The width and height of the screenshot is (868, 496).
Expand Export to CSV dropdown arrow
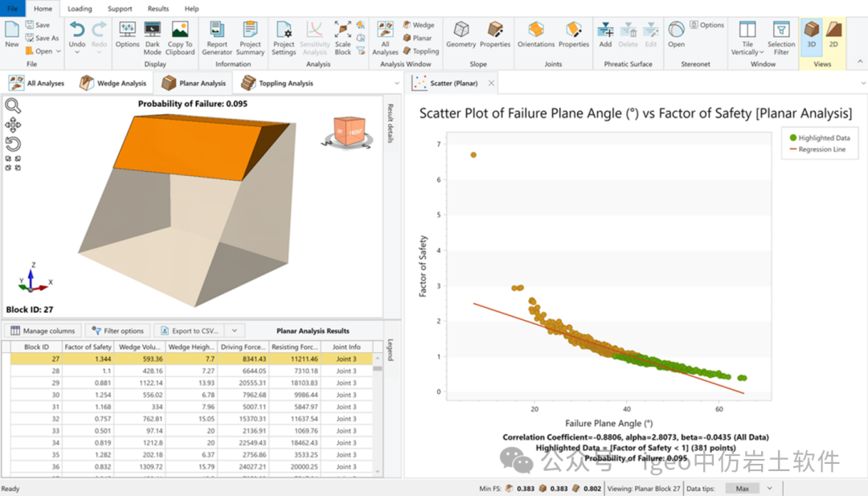pos(235,330)
